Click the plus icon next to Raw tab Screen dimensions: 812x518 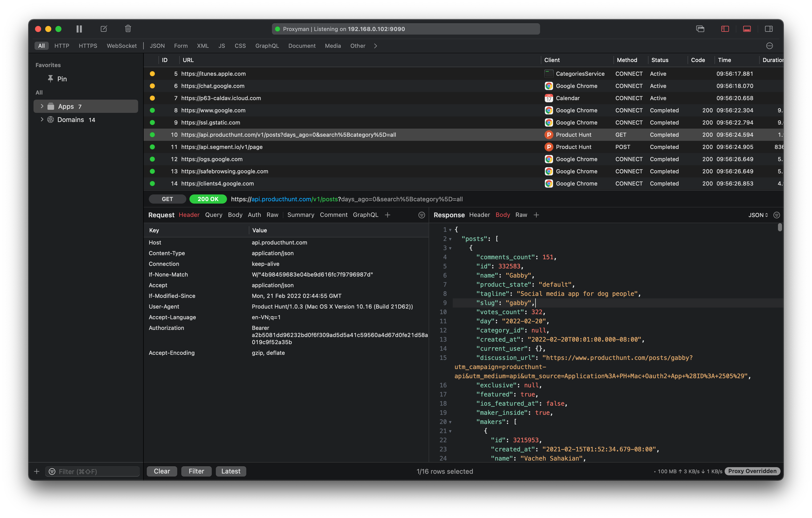[537, 215]
